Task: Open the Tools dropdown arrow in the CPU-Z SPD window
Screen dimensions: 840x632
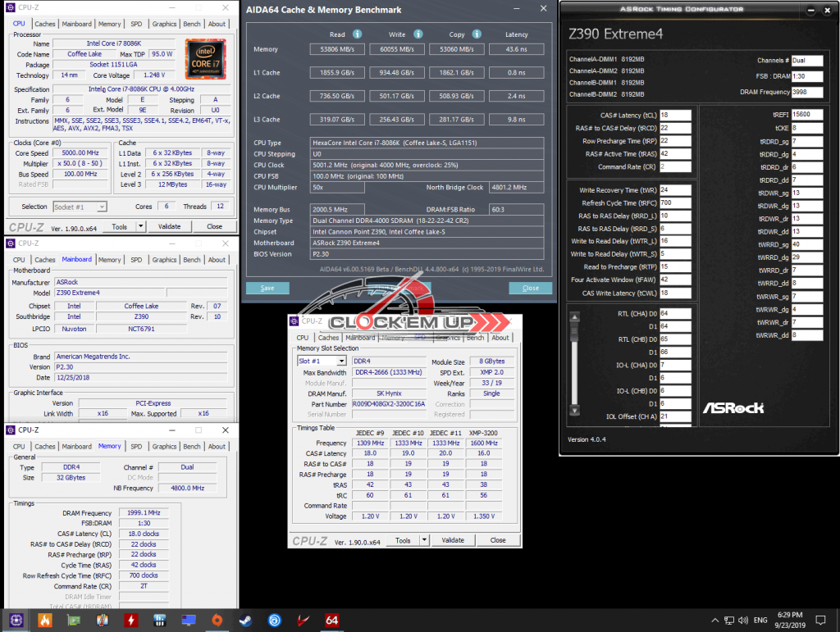Action: (x=424, y=540)
